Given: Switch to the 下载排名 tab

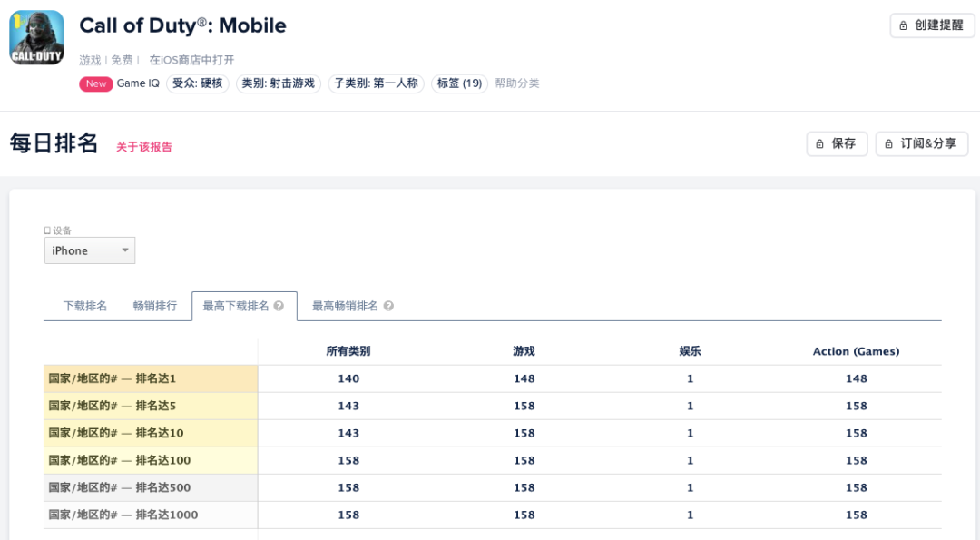Looking at the screenshot, I should [84, 307].
